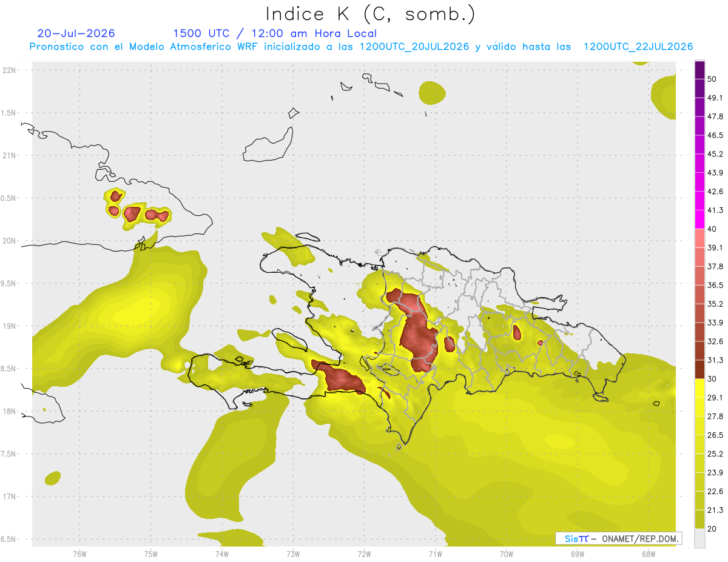Click the colorbar value "47.8"
This screenshot has height=562, width=728.
716,116
